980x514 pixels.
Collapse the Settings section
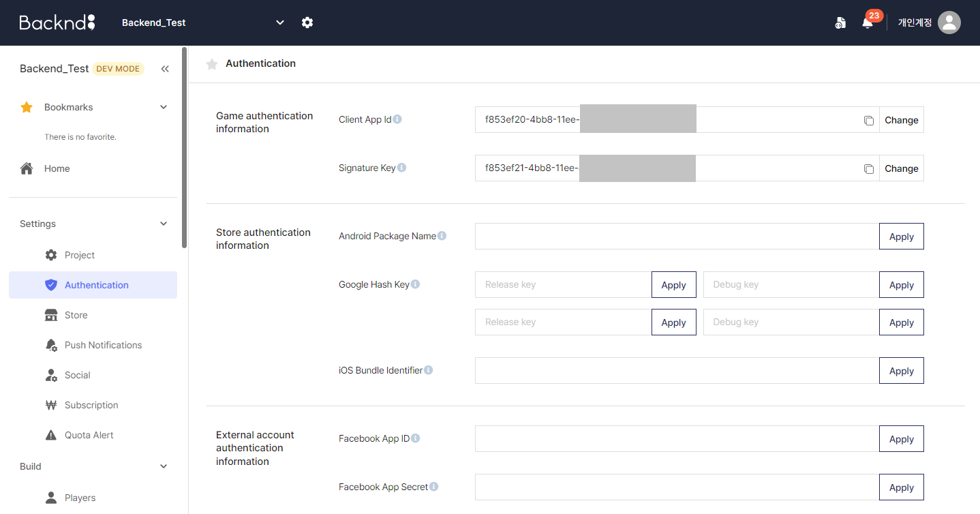click(x=164, y=224)
